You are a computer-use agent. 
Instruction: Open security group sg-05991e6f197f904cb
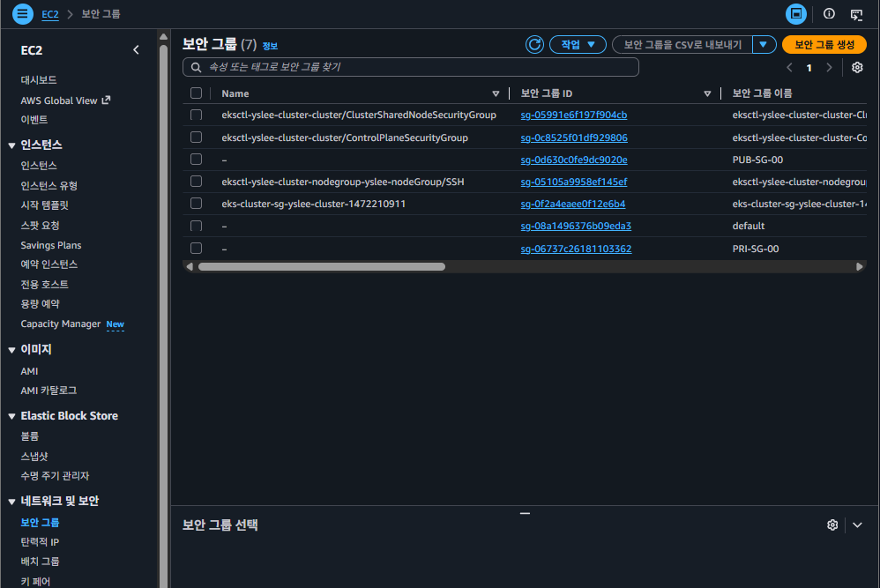pyautogui.click(x=573, y=115)
